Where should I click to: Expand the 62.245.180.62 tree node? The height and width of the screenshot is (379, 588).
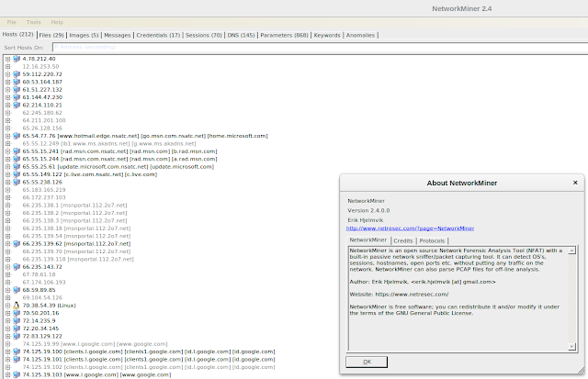click(8, 113)
